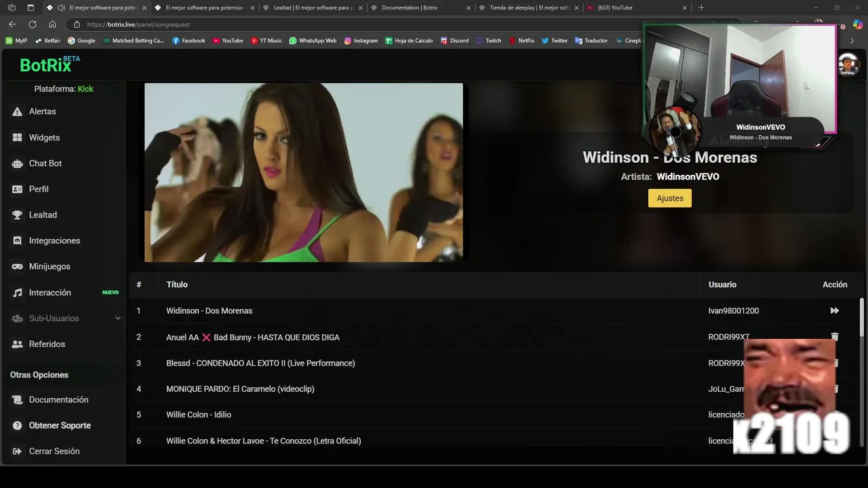Image resolution: width=868 pixels, height=488 pixels.
Task: Close the Documentation | Botrix tab
Action: [468, 8]
